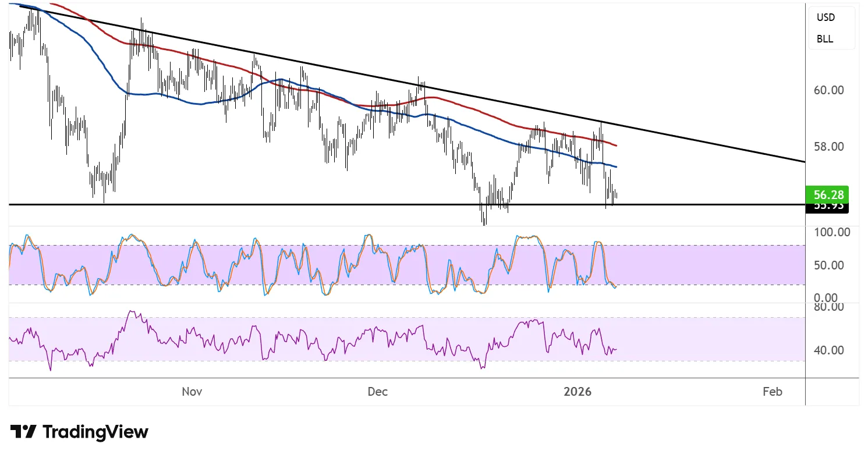Click the Feb date on time axis

click(x=772, y=392)
